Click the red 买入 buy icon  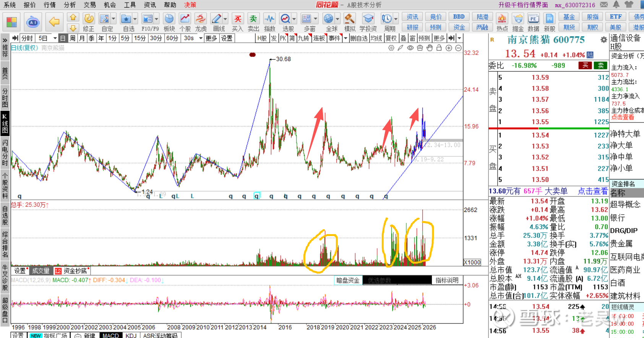click(x=237, y=22)
